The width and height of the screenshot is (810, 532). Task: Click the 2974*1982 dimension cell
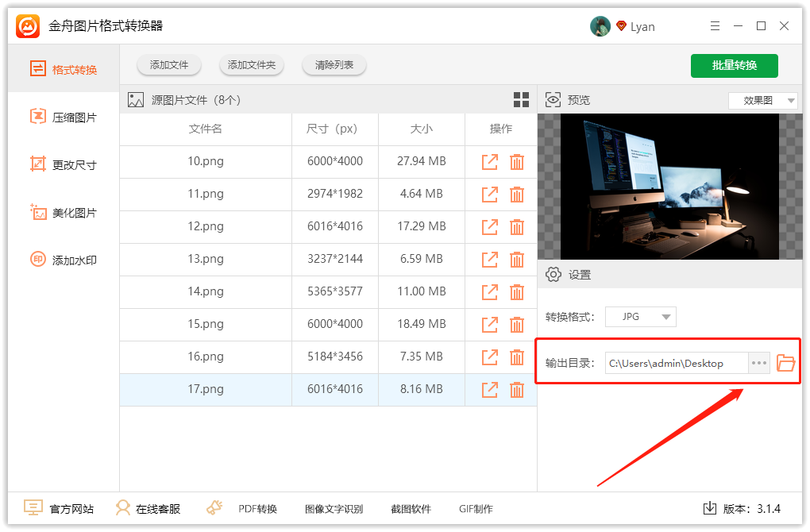click(x=335, y=194)
